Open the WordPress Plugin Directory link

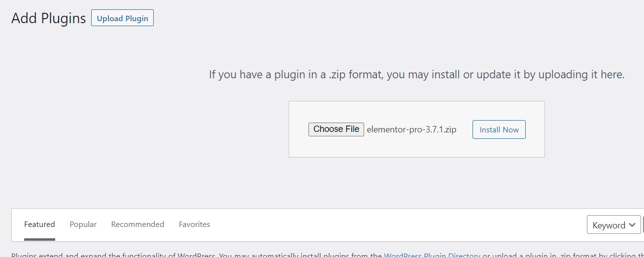[x=432, y=255]
